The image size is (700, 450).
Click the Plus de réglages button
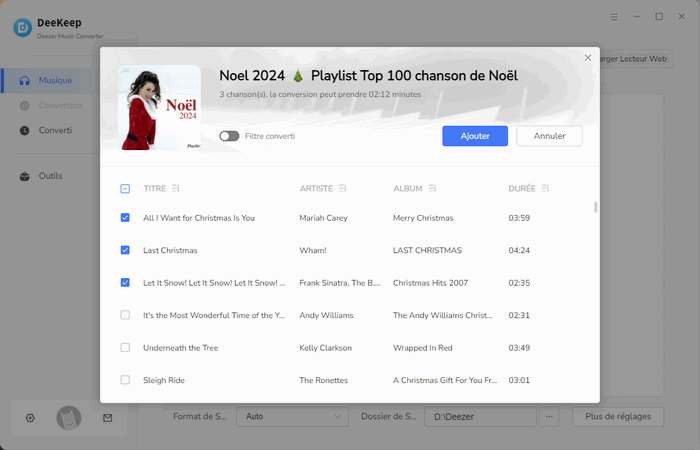tap(618, 417)
